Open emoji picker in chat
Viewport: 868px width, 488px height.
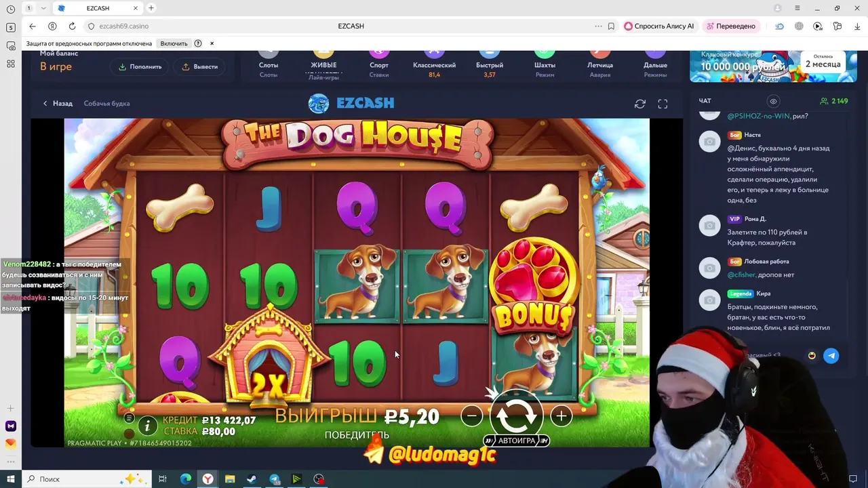[x=812, y=356]
